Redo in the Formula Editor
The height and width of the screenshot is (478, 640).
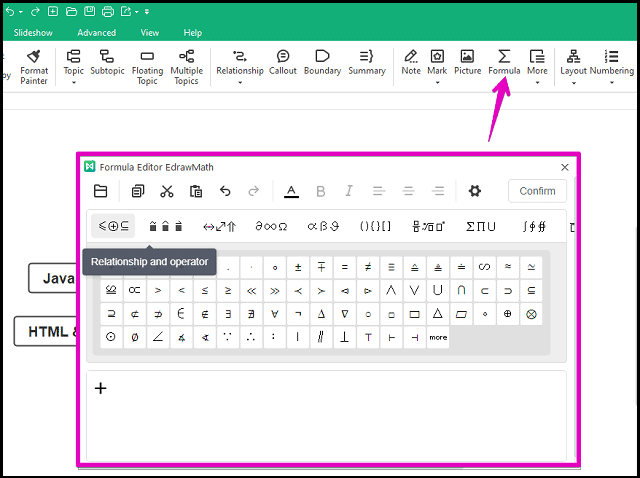(253, 191)
